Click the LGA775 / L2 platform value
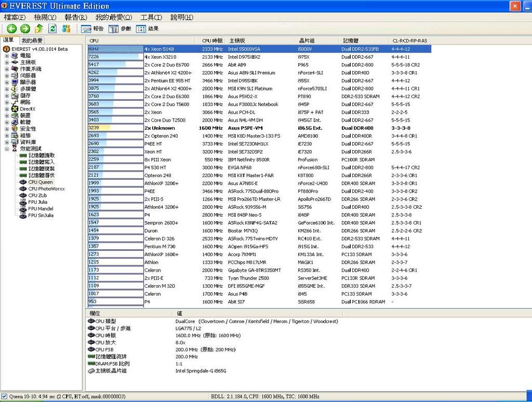Viewport: 532px width, 402px height. (x=188, y=328)
